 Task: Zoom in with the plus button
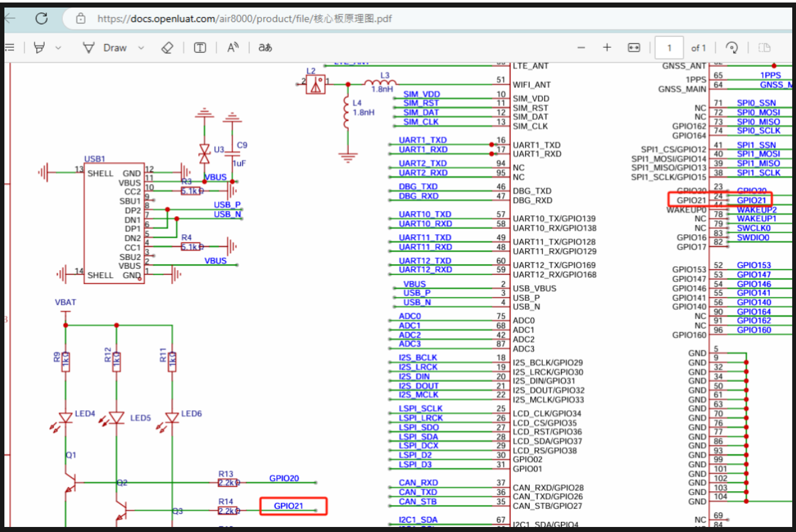[x=607, y=48]
